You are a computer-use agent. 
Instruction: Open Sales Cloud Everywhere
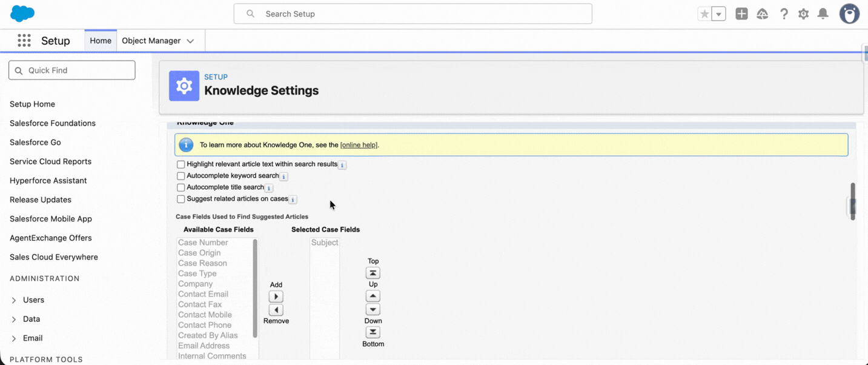tap(54, 257)
